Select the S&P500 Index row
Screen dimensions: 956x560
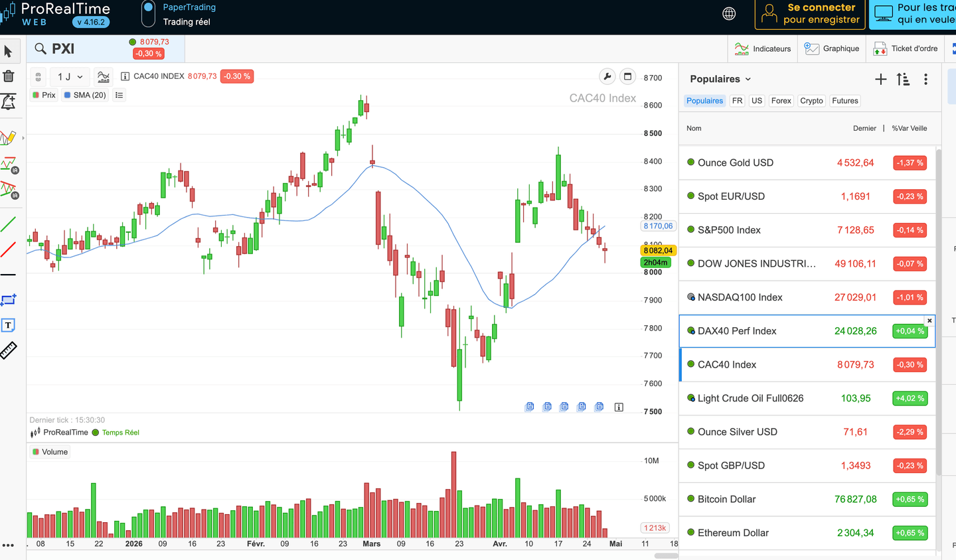pyautogui.click(x=807, y=230)
